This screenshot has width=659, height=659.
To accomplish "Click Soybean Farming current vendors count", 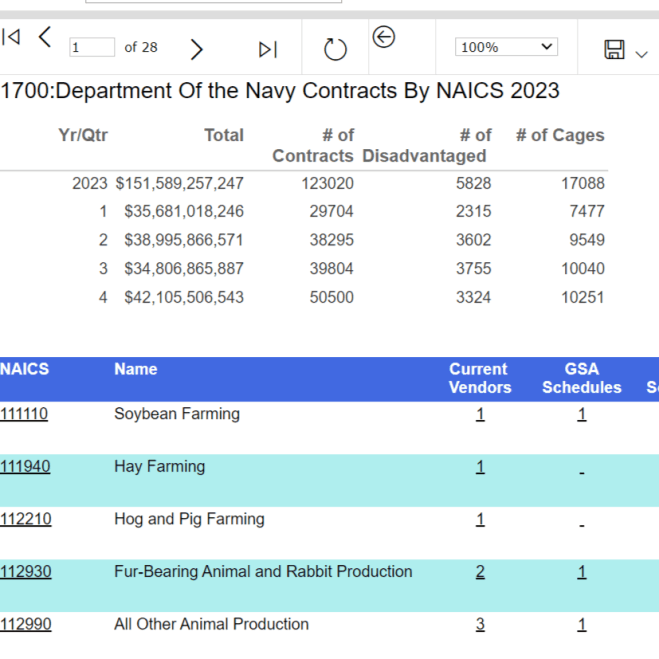I will 480,414.
